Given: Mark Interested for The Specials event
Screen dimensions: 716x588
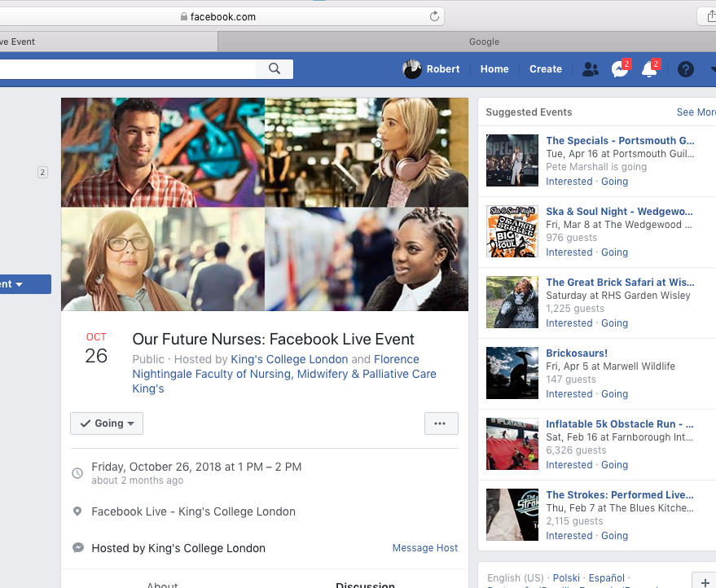Looking at the screenshot, I should tap(569, 182).
